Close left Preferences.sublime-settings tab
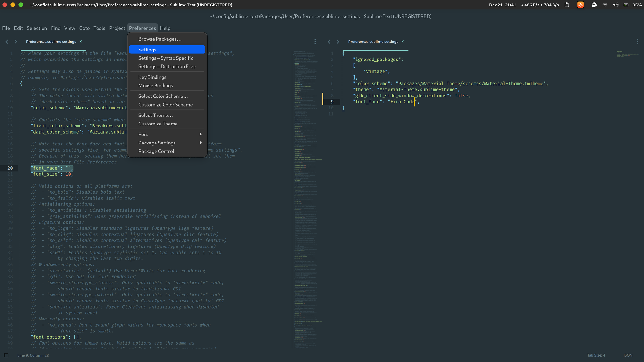The image size is (644, 362). 81,42
